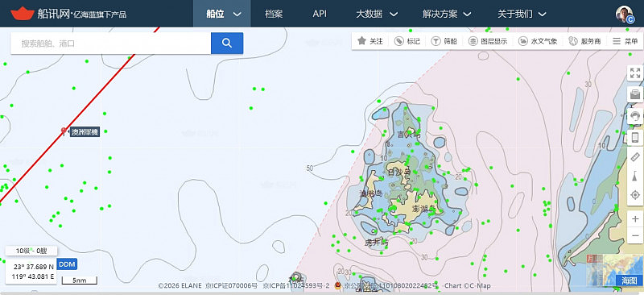Screen dimensions: 644x295
Task: Select the lighthouse navigation mark tool
Action: (x=635, y=177)
